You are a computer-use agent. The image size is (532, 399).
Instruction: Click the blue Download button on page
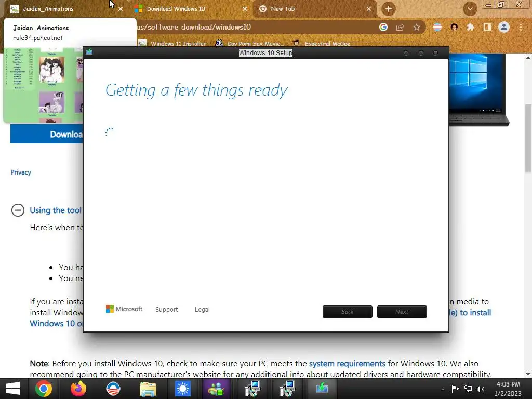47,134
